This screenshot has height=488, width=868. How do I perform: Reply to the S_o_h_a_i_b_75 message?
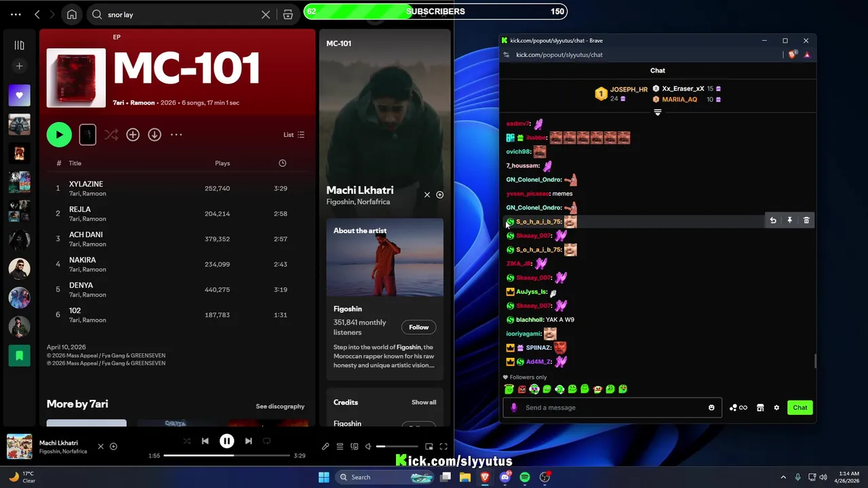coord(773,220)
